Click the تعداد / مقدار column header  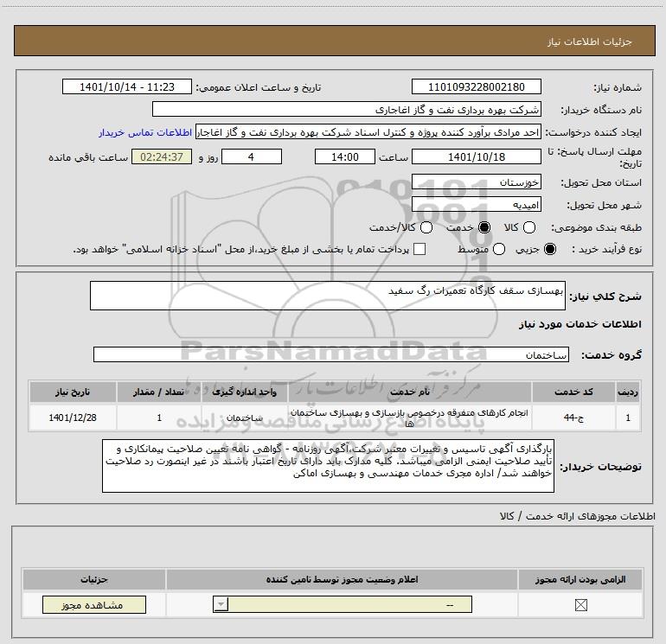(159, 392)
